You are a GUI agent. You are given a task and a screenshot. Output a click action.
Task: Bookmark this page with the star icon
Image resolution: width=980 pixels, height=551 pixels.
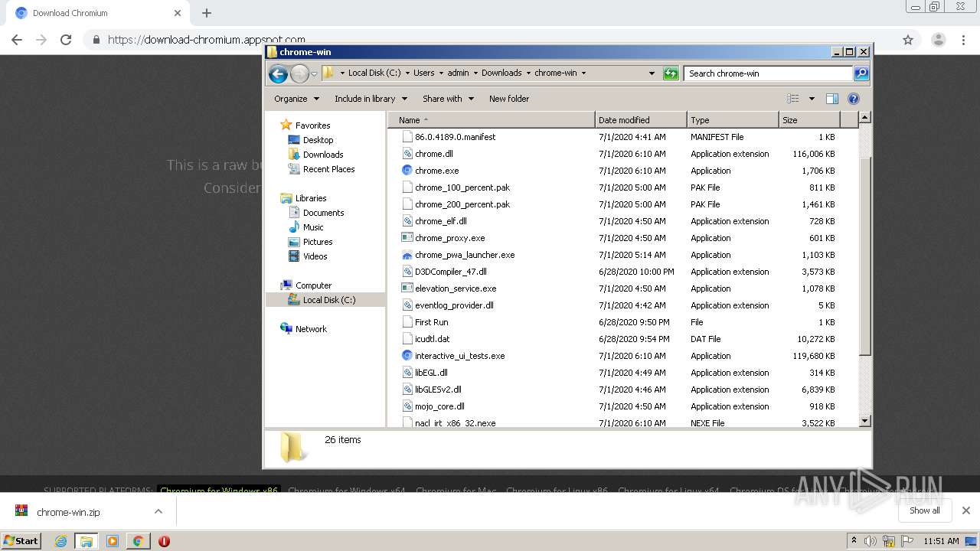coord(908,40)
